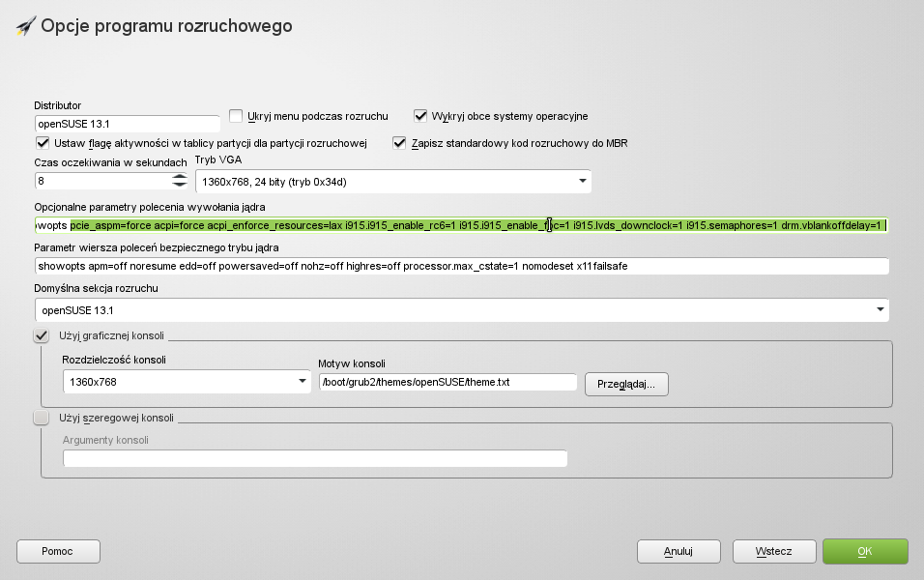
Task: Focus the kernel command line parameters field
Action: (x=461, y=225)
